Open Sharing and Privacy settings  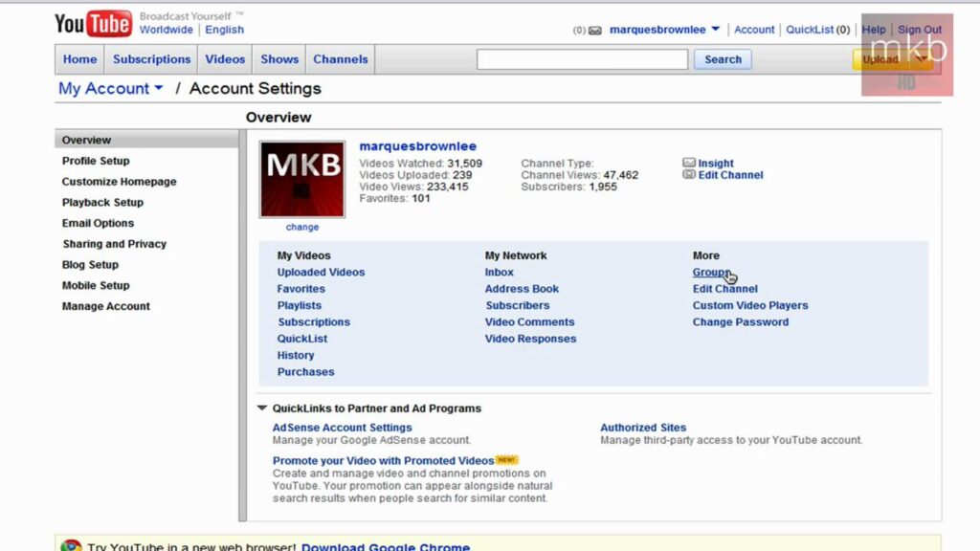click(x=115, y=244)
